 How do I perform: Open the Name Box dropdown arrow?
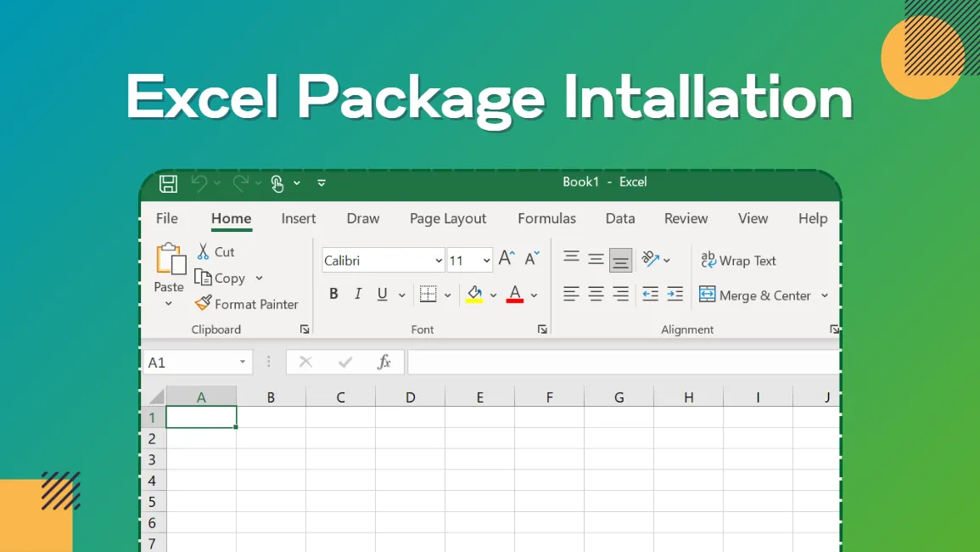pyautogui.click(x=243, y=362)
